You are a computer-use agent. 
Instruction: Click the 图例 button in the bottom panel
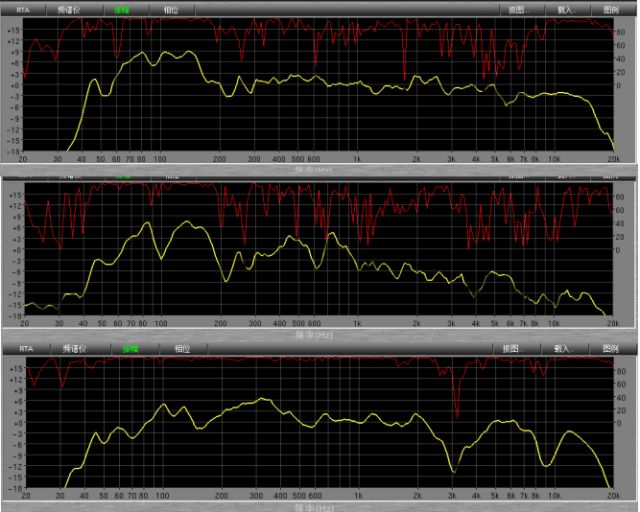[611, 349]
